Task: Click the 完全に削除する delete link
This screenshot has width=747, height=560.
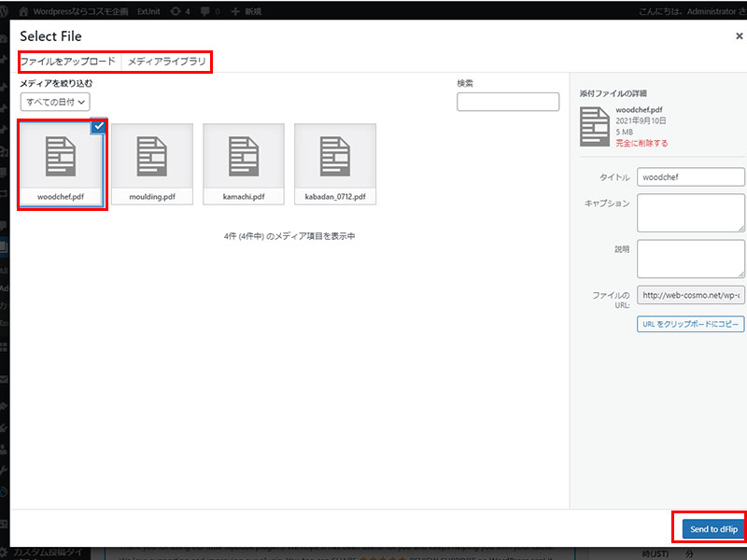Action: click(641, 144)
